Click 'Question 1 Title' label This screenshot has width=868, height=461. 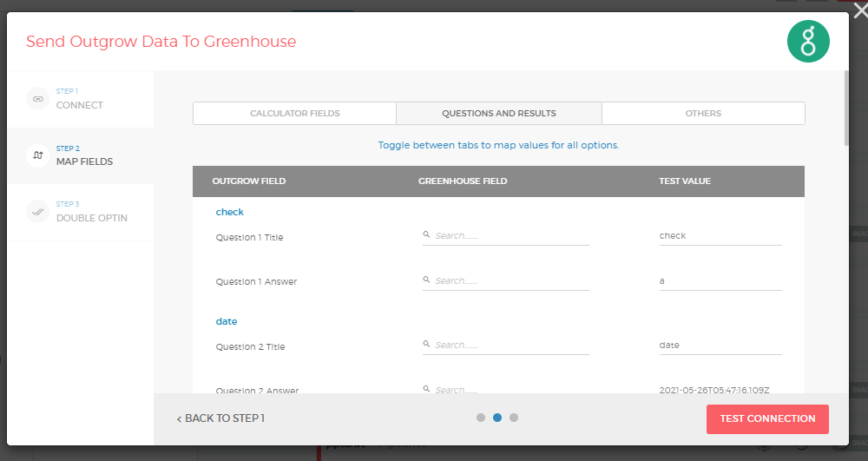250,237
